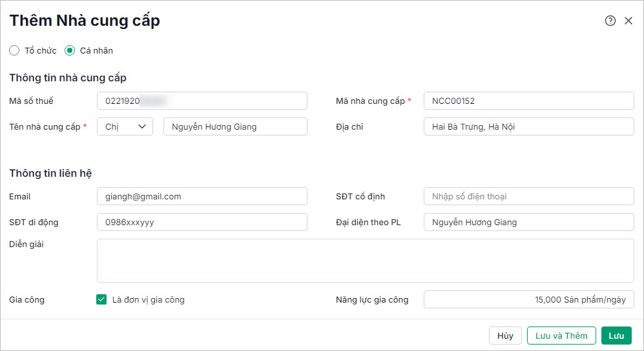Click the Diễn giải text area
Screen dimensions: 644x351
pyautogui.click(x=365, y=261)
